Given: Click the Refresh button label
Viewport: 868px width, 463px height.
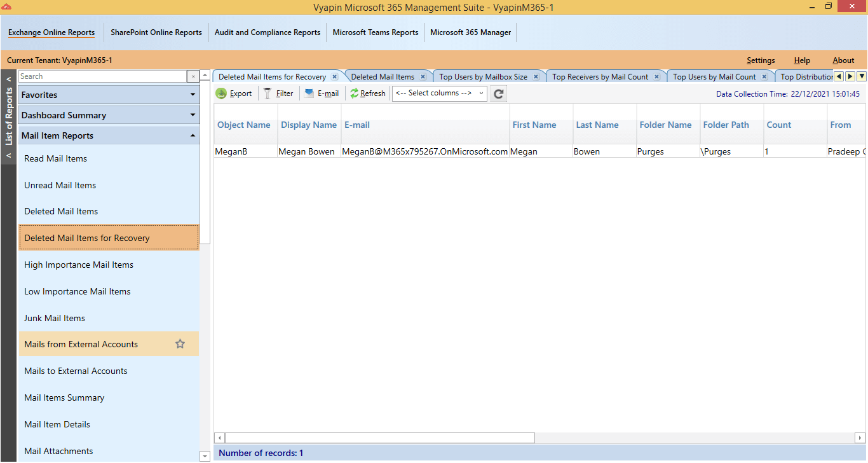Looking at the screenshot, I should 373,93.
